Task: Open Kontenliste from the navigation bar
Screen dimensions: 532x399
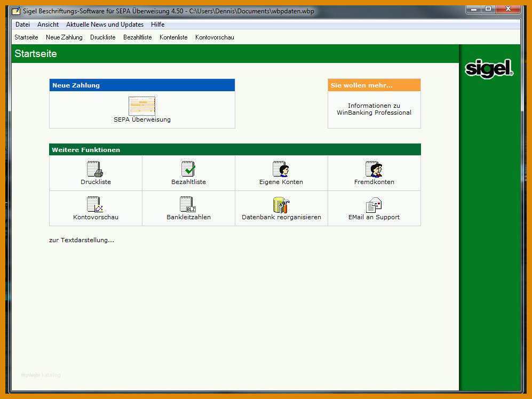Action: click(173, 37)
